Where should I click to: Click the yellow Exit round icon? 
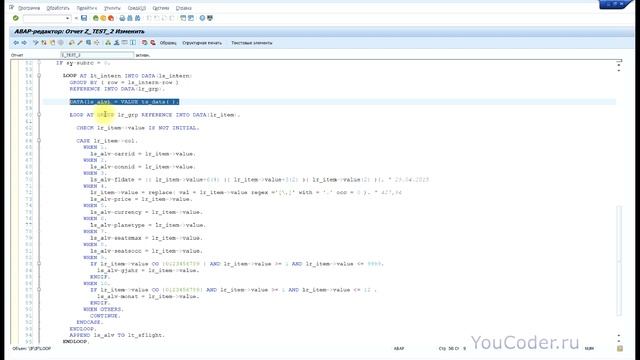pos(103,18)
